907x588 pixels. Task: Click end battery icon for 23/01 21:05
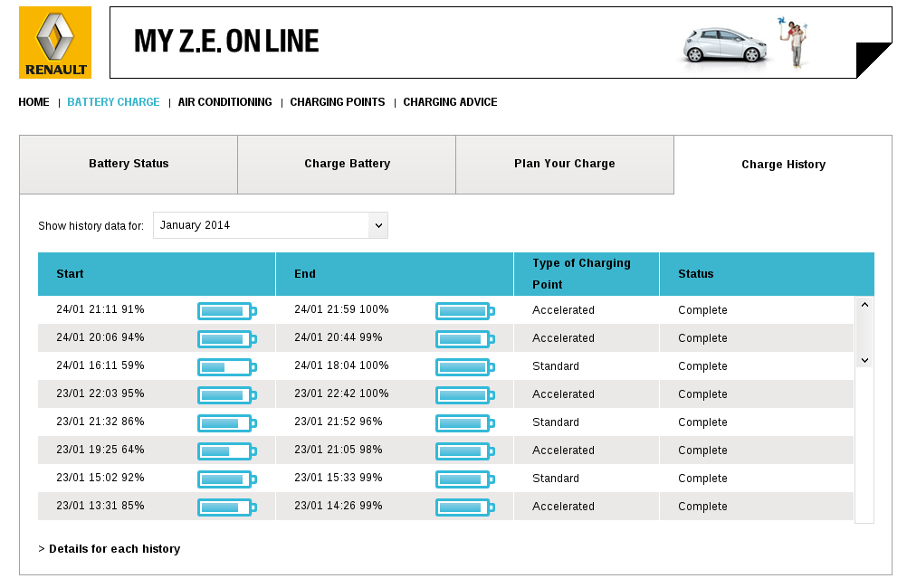(x=465, y=451)
